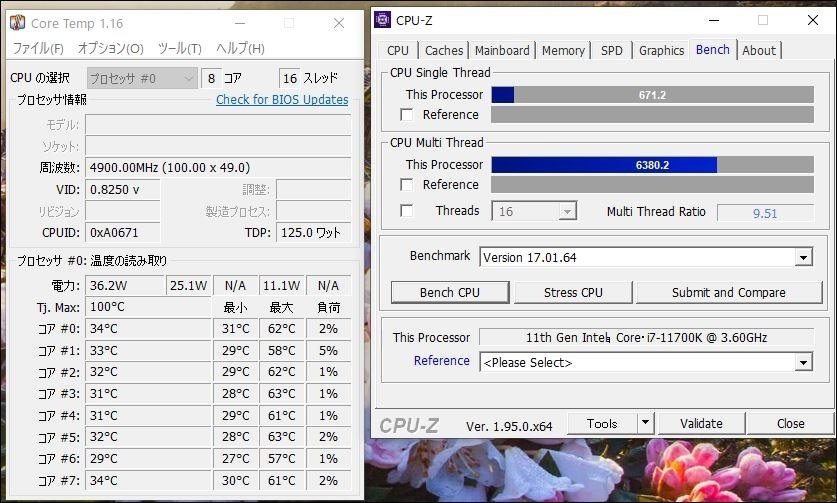Click the Core Temp app icon in title bar
Image resolution: width=837 pixels, height=503 pixels.
click(x=18, y=23)
